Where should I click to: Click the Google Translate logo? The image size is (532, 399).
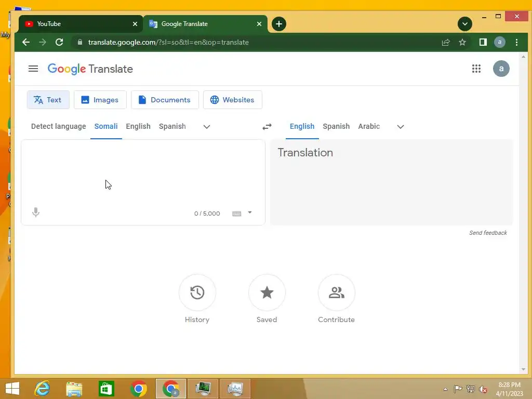coord(90,69)
